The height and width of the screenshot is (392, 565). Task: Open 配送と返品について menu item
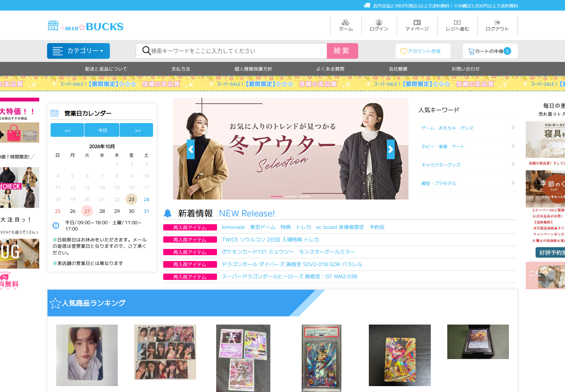(x=106, y=69)
